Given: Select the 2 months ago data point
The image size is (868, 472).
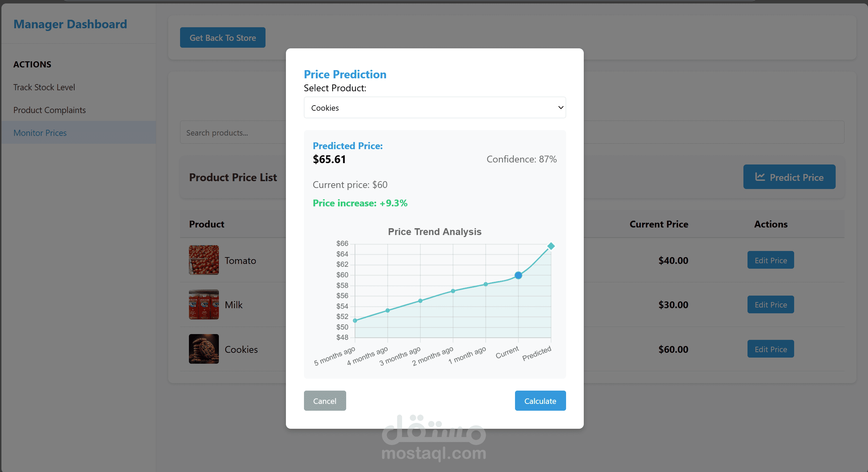Looking at the screenshot, I should click(x=453, y=291).
